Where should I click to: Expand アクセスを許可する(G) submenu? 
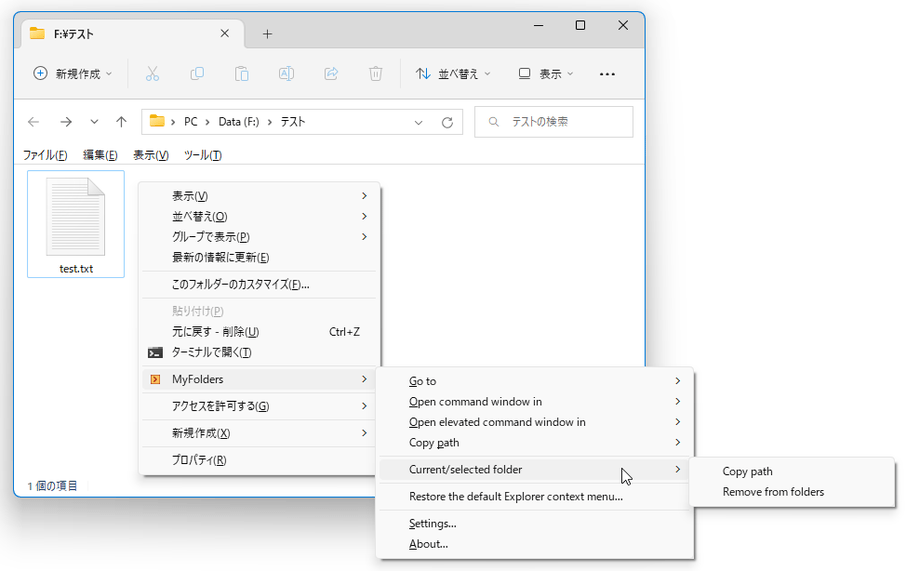pos(259,406)
